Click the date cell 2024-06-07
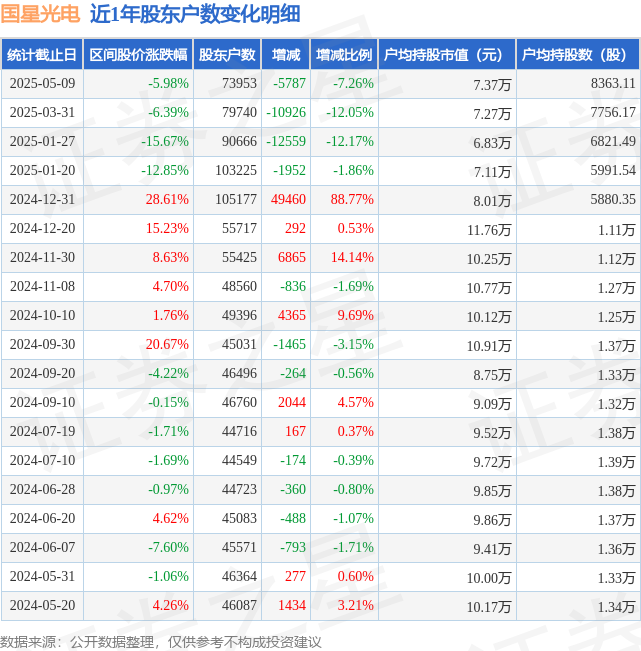This screenshot has width=641, height=651. coord(42,548)
